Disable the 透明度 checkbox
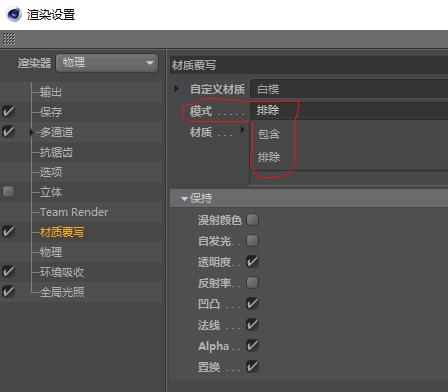This screenshot has height=392, width=448. click(252, 261)
